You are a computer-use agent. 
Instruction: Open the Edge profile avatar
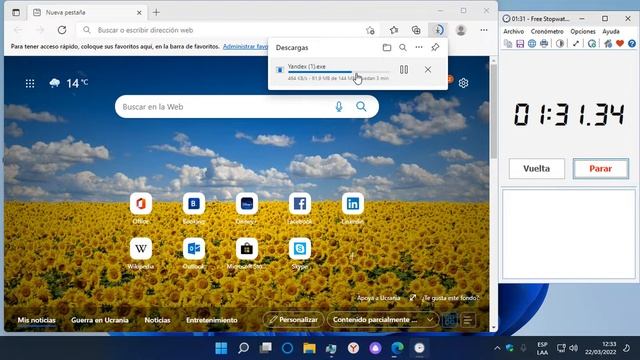click(461, 30)
